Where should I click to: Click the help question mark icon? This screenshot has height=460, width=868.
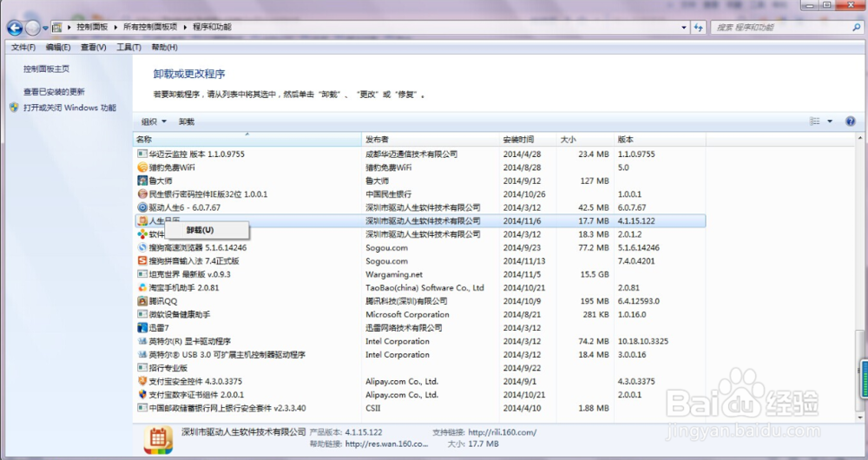coord(851,122)
